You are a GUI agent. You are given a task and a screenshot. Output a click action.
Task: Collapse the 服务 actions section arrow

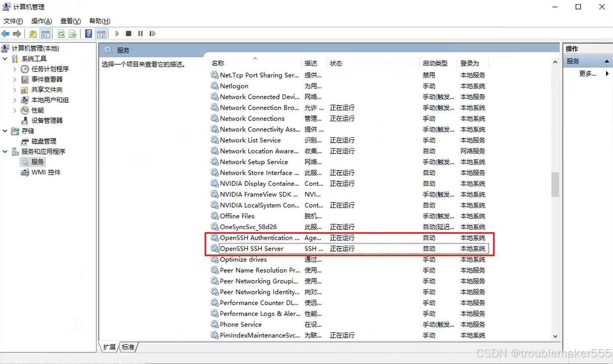click(x=607, y=61)
